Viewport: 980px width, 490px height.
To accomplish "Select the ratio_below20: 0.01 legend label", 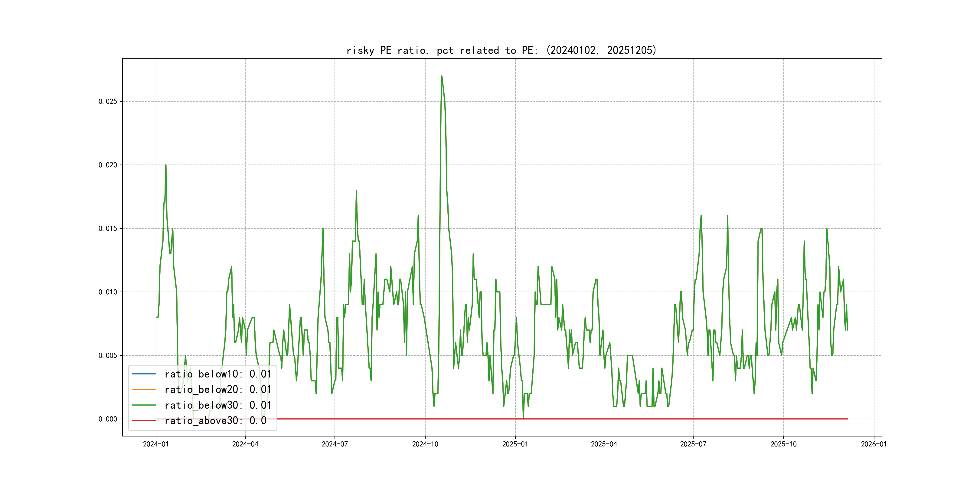I will click(217, 390).
